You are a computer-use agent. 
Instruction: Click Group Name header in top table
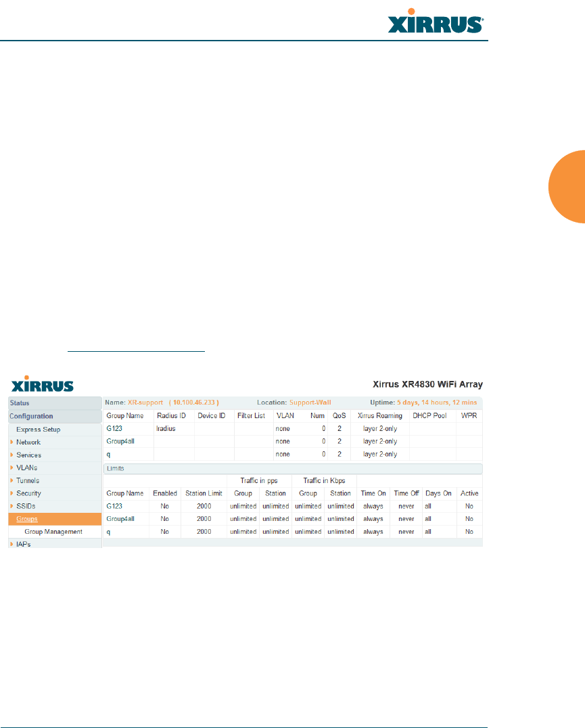point(125,415)
